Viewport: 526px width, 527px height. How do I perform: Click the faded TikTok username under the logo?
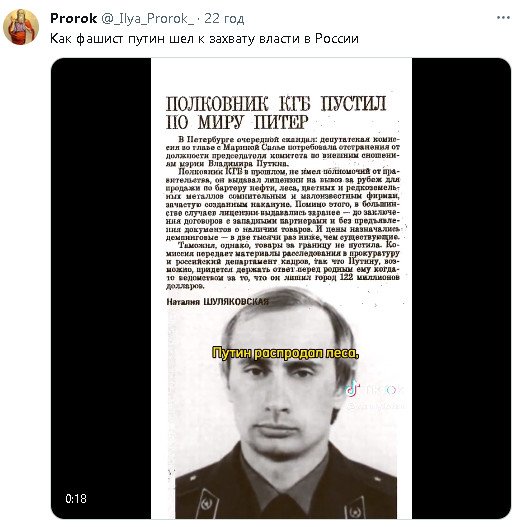(376, 406)
